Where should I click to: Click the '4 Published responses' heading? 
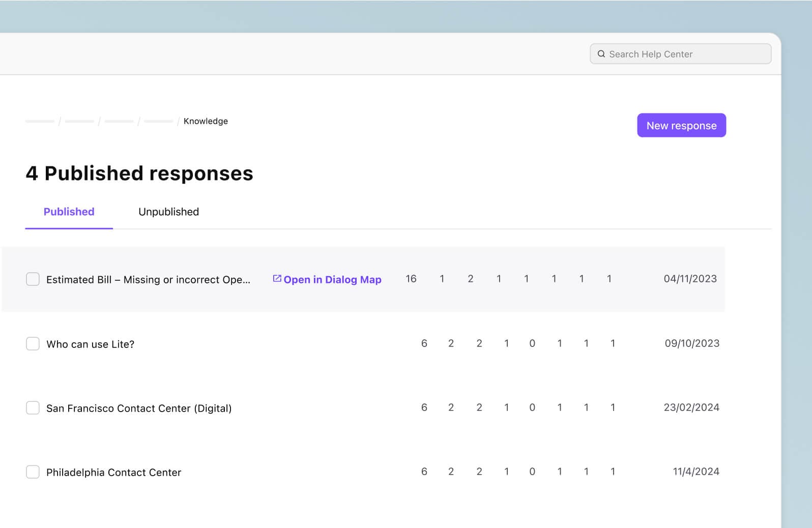139,173
